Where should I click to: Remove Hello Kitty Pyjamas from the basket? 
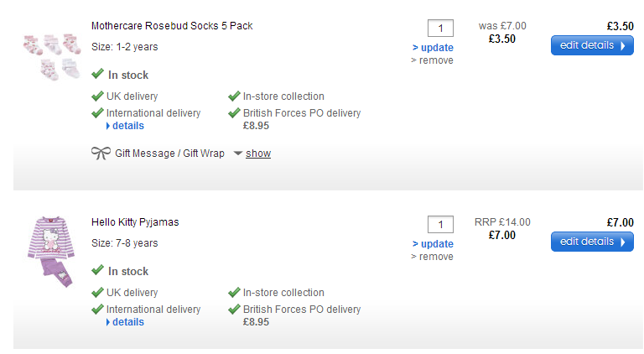click(432, 257)
